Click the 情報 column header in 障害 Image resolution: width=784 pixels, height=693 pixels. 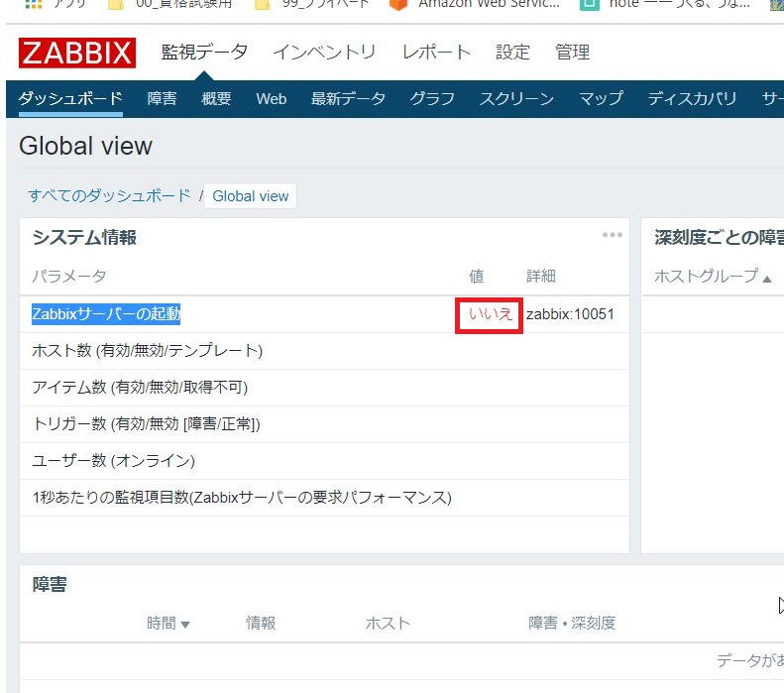(x=261, y=623)
